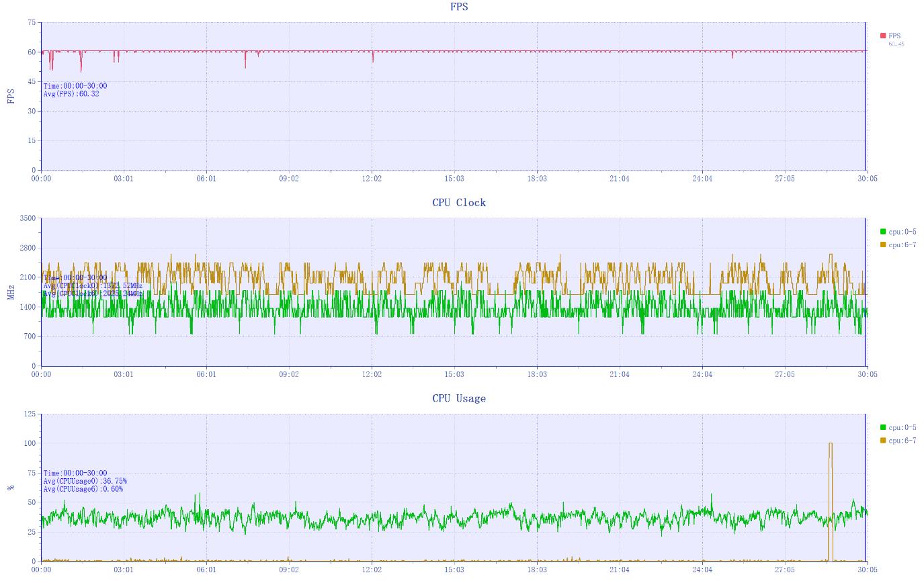Click the 75 label on FPS y-axis

[32, 23]
